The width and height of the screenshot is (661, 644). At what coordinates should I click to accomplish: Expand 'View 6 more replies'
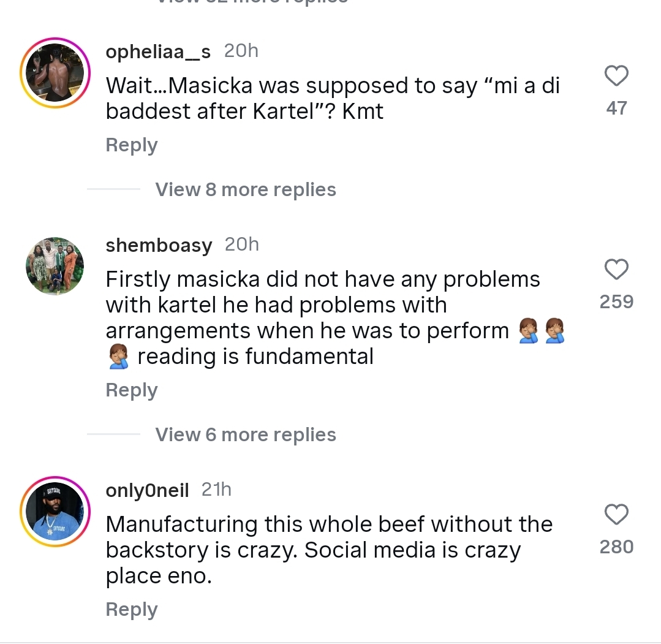[x=246, y=435]
